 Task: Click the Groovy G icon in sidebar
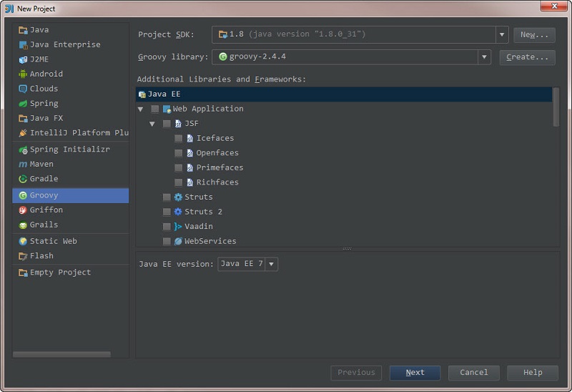[x=23, y=195]
